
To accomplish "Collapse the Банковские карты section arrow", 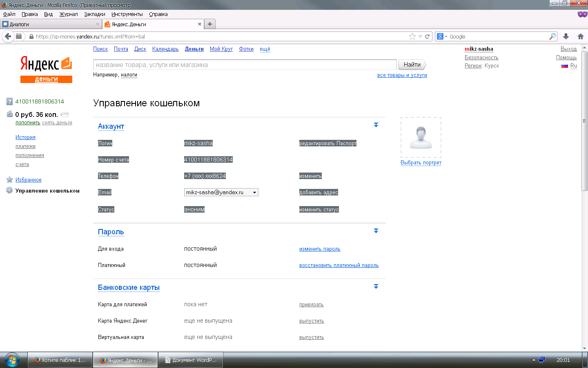I will tap(376, 287).
